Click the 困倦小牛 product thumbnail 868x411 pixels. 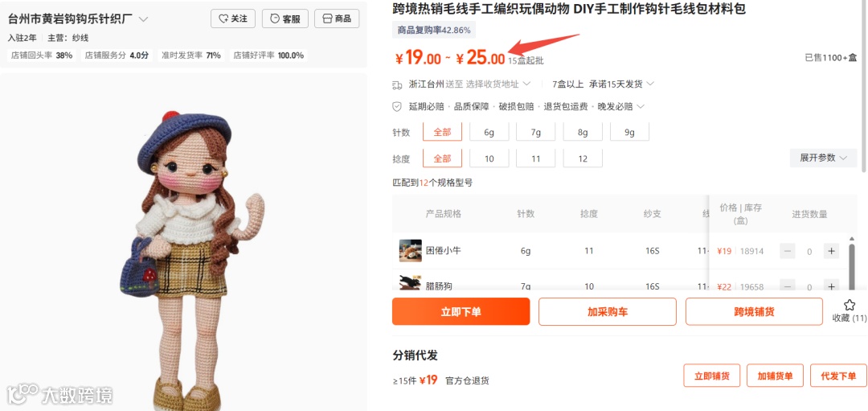pos(410,251)
